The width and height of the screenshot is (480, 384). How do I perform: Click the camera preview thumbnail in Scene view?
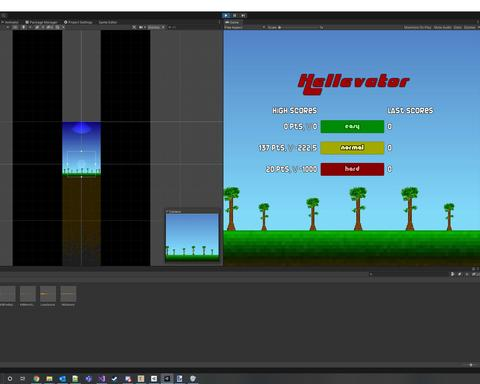tap(192, 237)
